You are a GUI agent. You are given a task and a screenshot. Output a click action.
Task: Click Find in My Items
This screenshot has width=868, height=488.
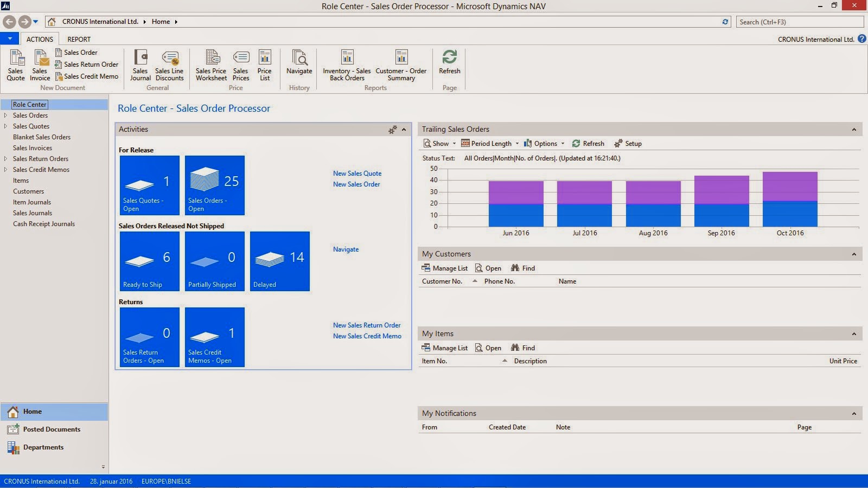(x=523, y=348)
